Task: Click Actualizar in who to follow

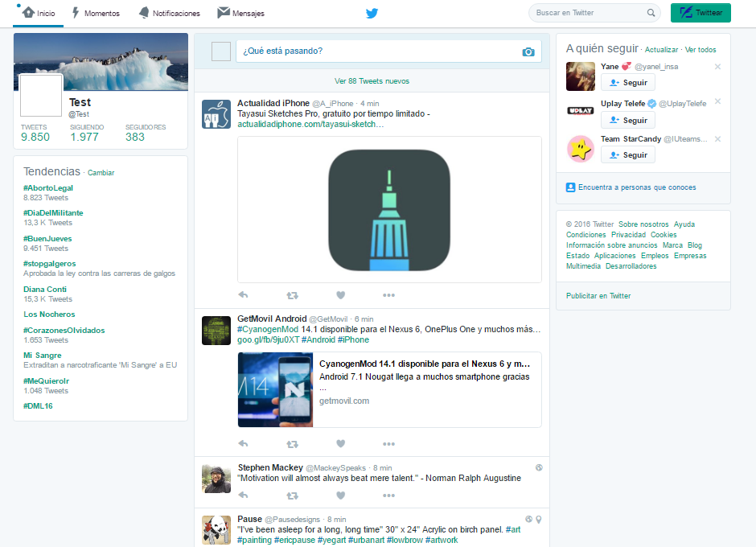Action: click(661, 50)
